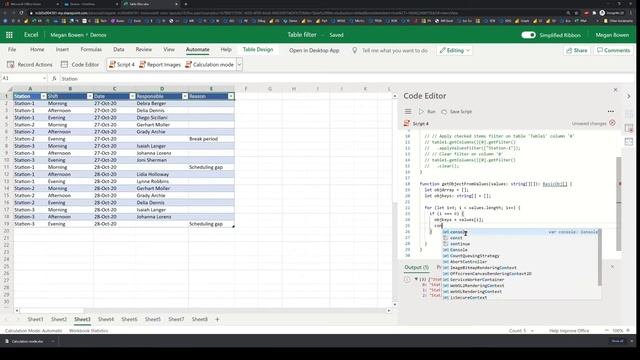
Task: Choose 'CountQueuingStrategy' autocomplete suggestion
Action: pos(521,256)
